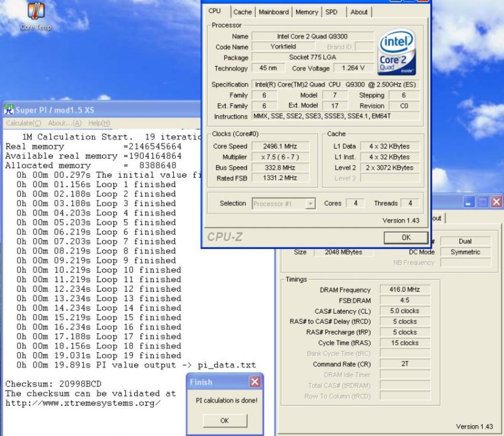
Task: Minimize the rear CPU-Z memory window
Action: pos(469,202)
